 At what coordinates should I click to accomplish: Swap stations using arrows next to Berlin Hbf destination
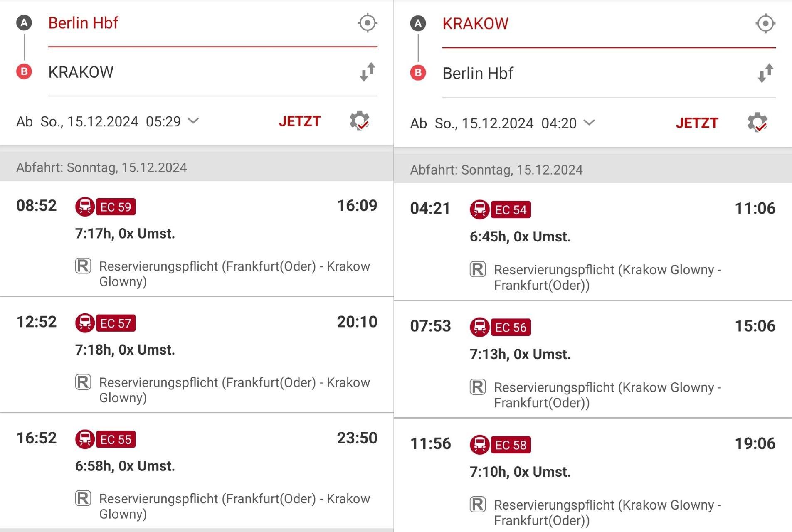pyautogui.click(x=765, y=74)
